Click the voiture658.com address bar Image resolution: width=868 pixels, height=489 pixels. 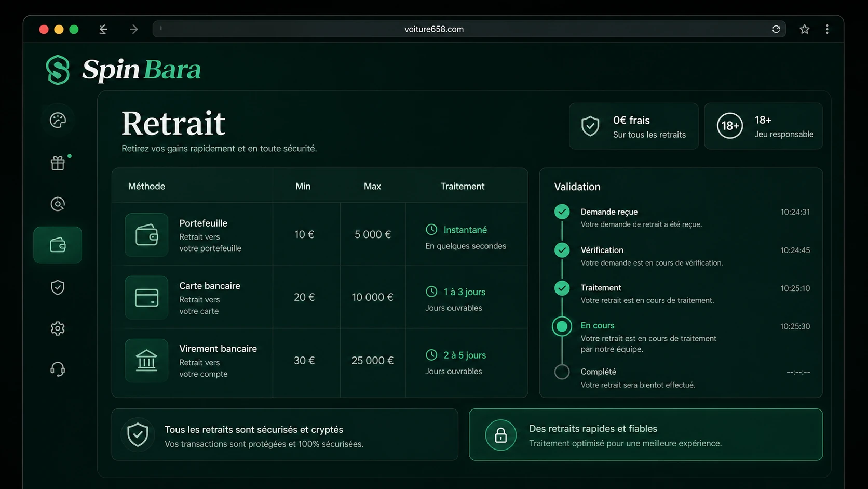[x=469, y=29]
